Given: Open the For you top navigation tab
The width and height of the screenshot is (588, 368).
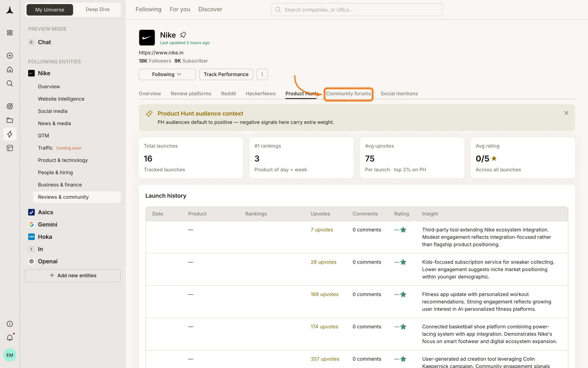Looking at the screenshot, I should (x=180, y=9).
